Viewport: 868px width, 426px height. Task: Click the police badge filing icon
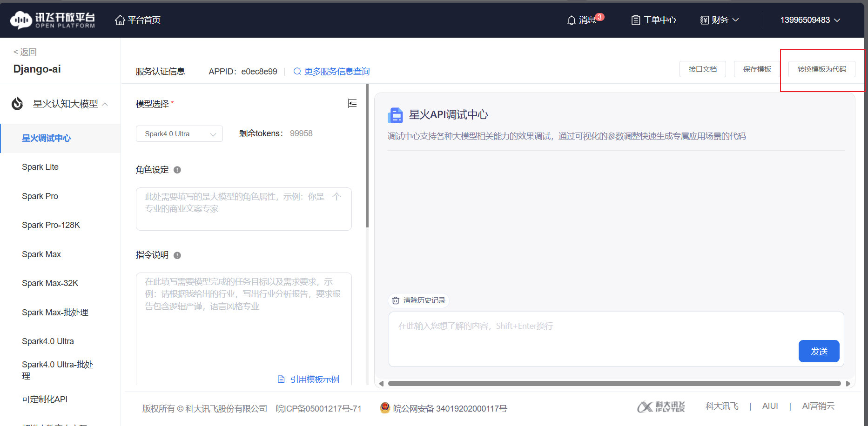(x=385, y=408)
